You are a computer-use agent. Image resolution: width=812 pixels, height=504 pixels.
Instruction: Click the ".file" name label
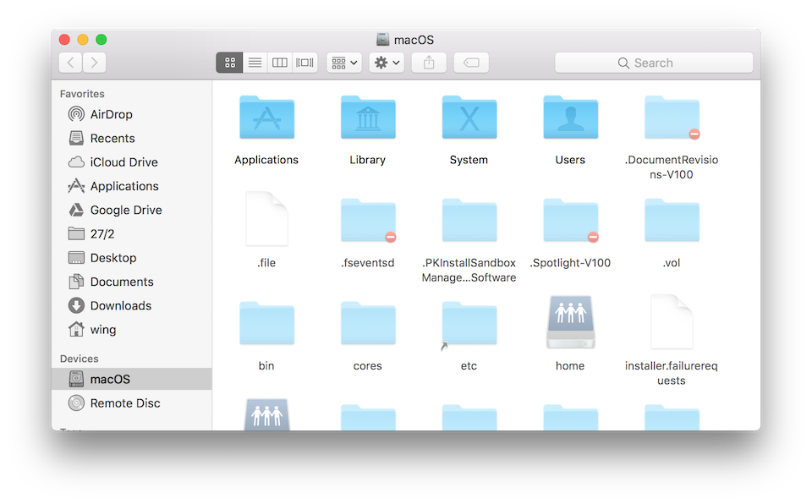pyautogui.click(x=266, y=263)
